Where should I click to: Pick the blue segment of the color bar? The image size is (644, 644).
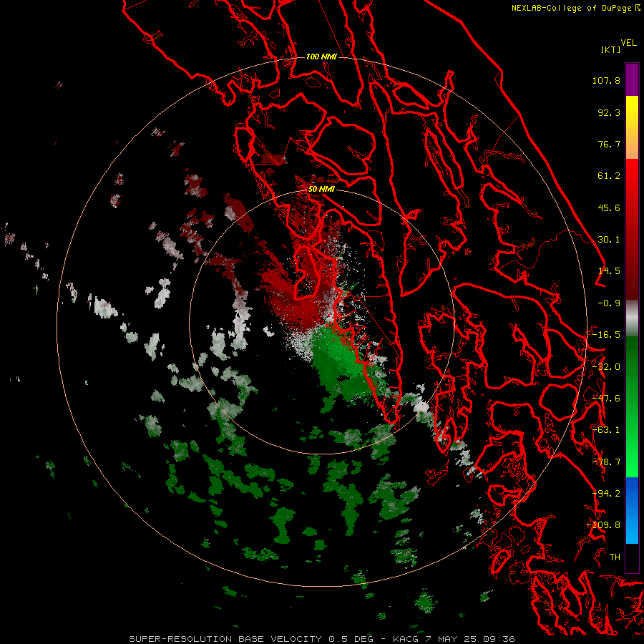point(632,510)
